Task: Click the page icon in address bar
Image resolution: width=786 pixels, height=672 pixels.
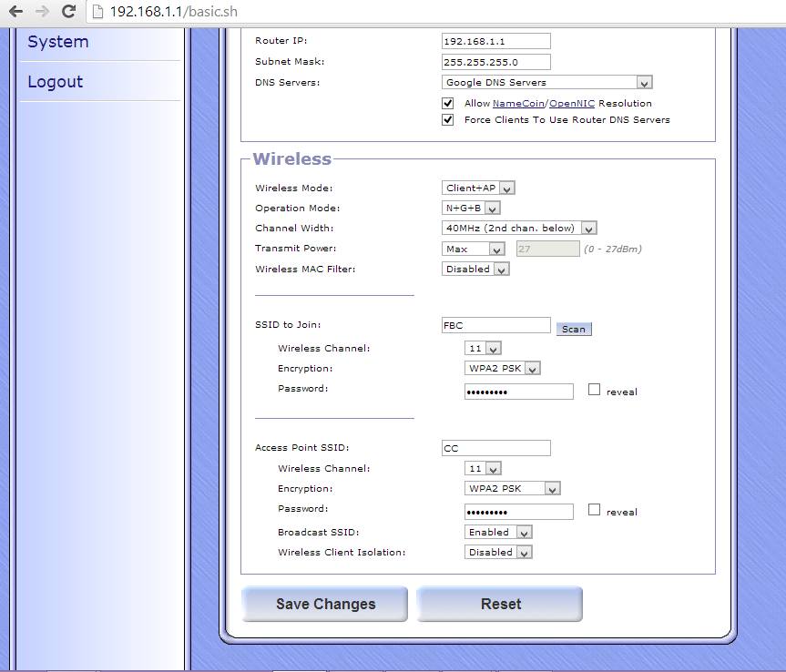Action: coord(97,12)
